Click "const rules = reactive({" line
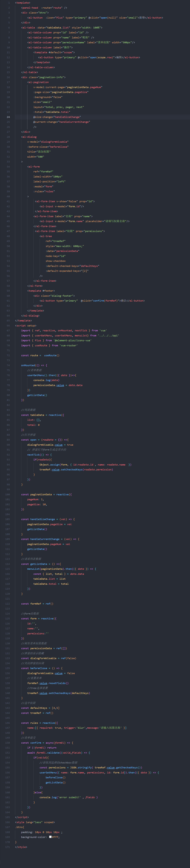 pyautogui.click(x=40, y=723)
